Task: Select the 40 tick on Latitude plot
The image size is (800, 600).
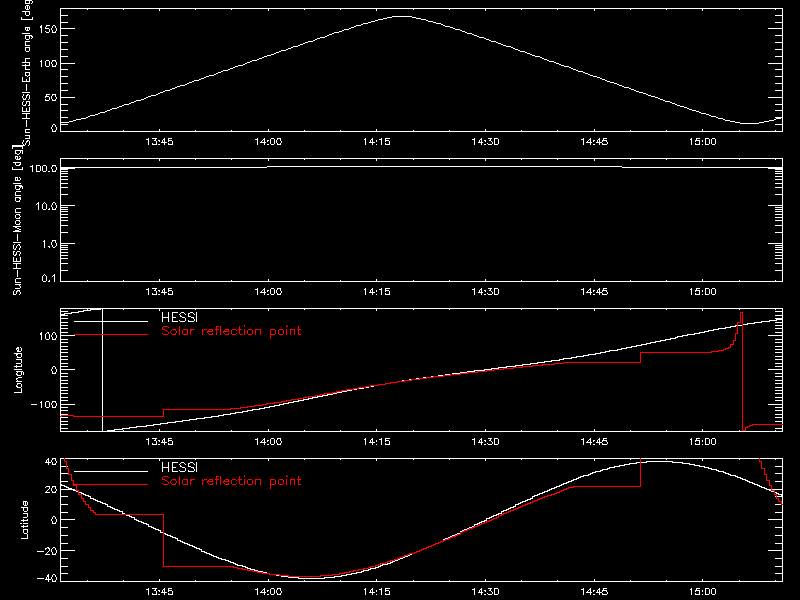Action: 51,461
